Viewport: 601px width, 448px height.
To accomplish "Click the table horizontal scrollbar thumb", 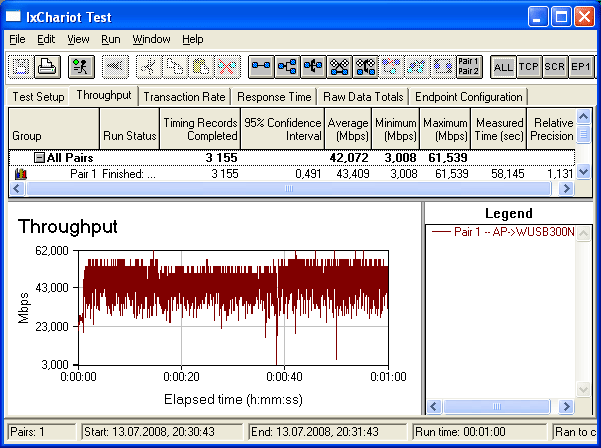I will [289, 188].
